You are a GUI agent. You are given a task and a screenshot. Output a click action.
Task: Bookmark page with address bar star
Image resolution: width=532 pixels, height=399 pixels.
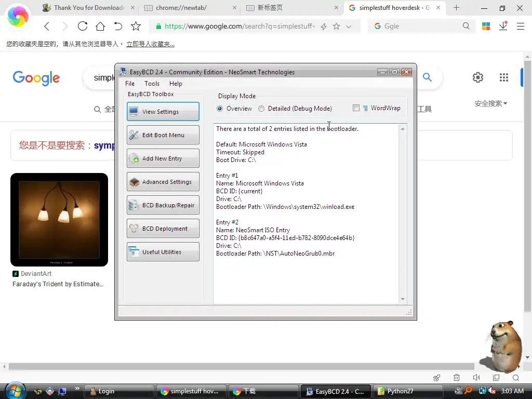click(336, 26)
